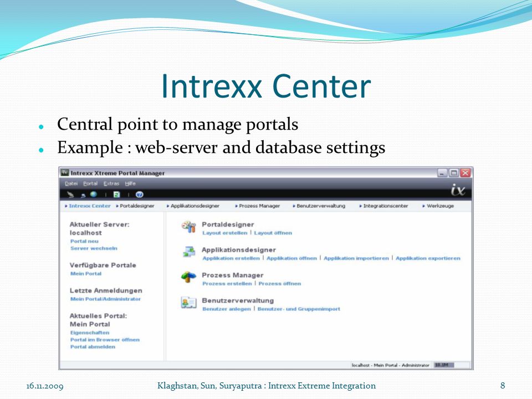Click the Mein Portal/Administrator login link
This screenshot has width=532, height=399.
(x=105, y=299)
